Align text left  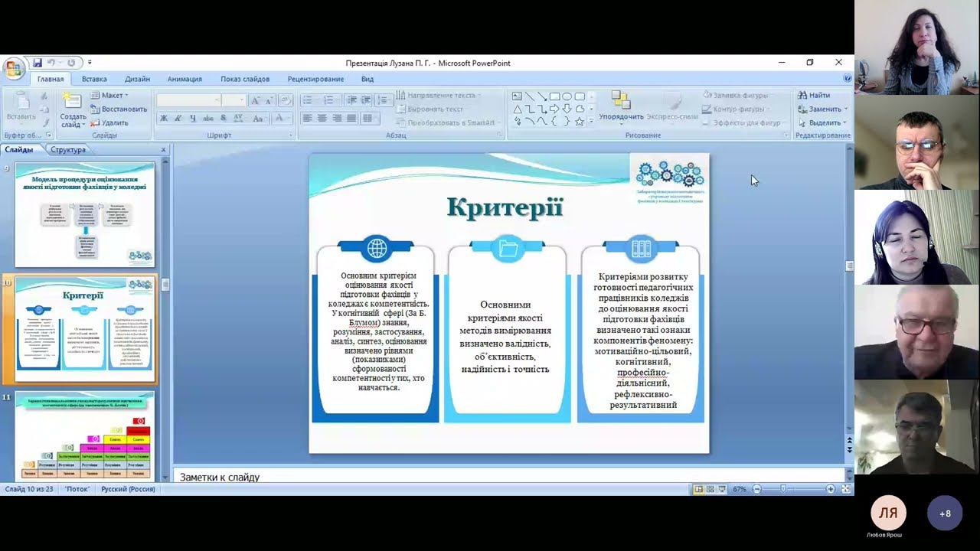(x=307, y=118)
